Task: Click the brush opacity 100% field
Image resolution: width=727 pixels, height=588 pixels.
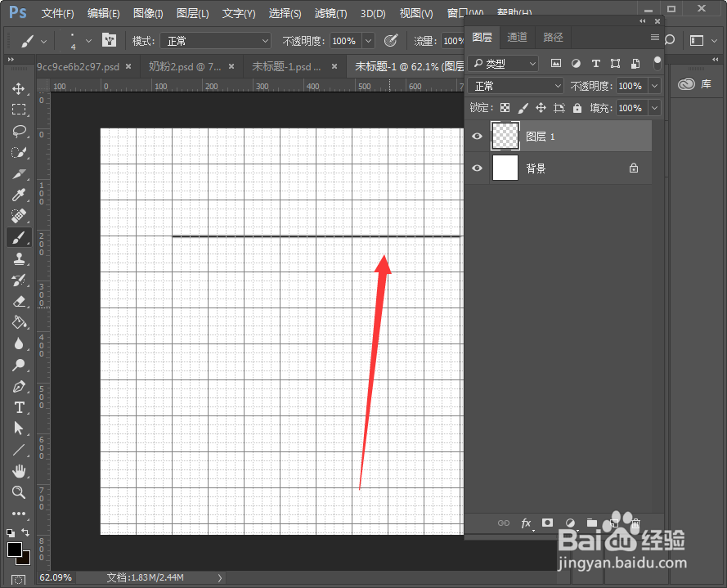Action: (344, 41)
